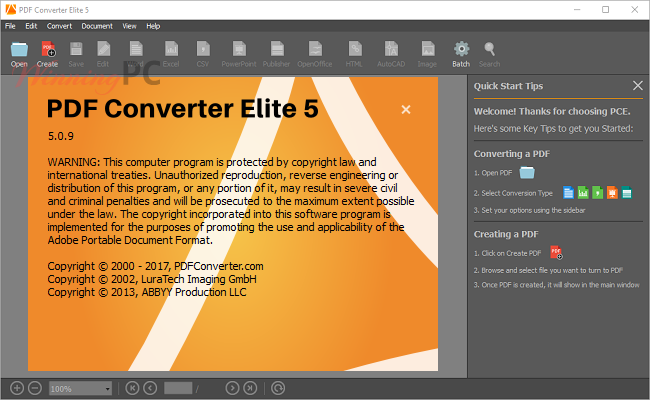Image resolution: width=650 pixels, height=400 pixels.
Task: Open the Document menu
Action: [97, 26]
